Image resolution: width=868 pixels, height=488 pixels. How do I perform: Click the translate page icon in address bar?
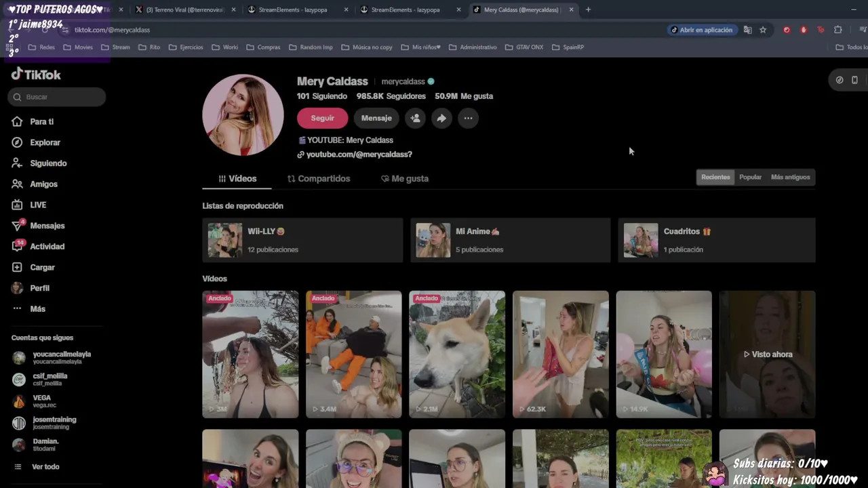tap(747, 30)
